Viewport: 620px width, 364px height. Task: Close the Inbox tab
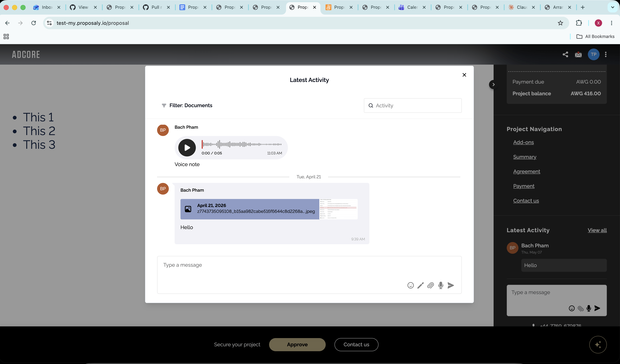coord(59,7)
